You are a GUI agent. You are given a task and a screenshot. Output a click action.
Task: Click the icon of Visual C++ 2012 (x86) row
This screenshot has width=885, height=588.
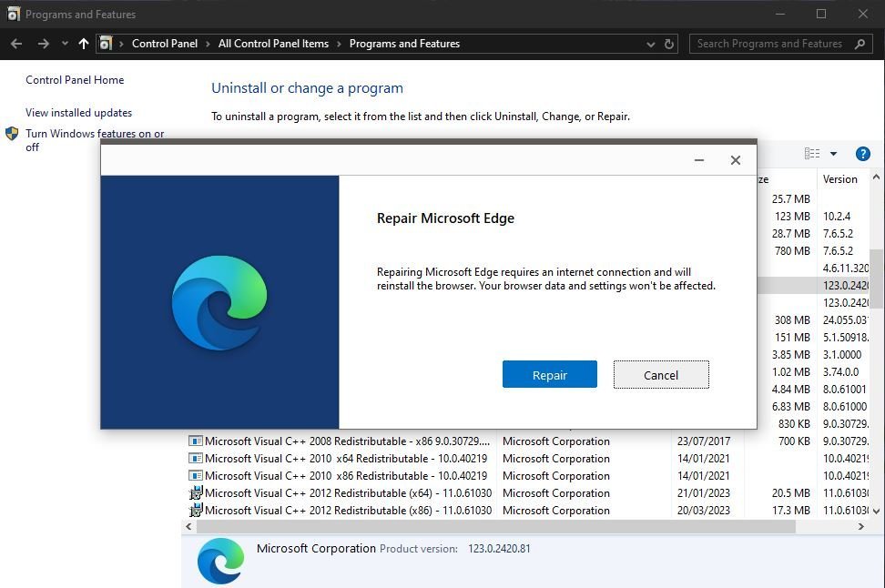[x=195, y=510]
